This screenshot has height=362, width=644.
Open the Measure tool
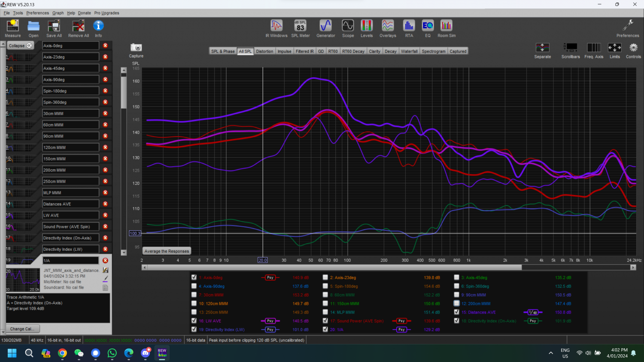(12, 28)
